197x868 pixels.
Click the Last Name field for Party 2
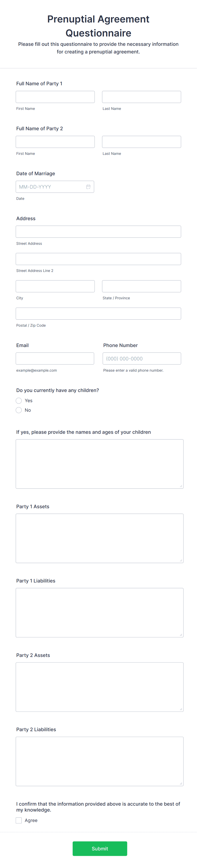coord(142,141)
